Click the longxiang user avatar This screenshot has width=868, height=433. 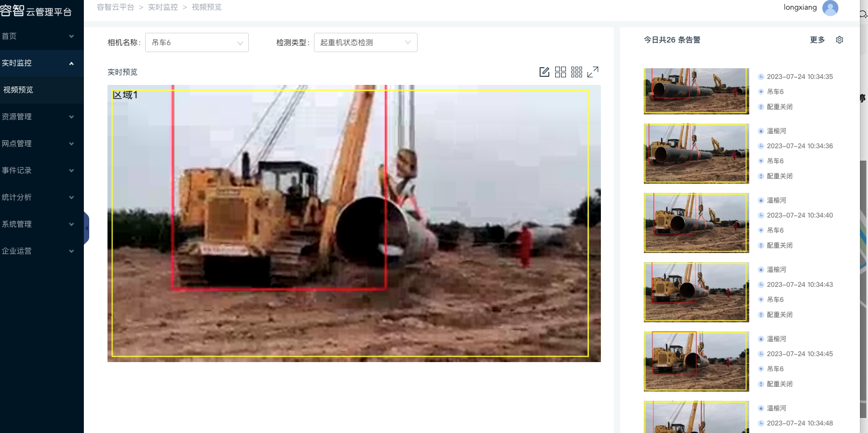point(830,8)
